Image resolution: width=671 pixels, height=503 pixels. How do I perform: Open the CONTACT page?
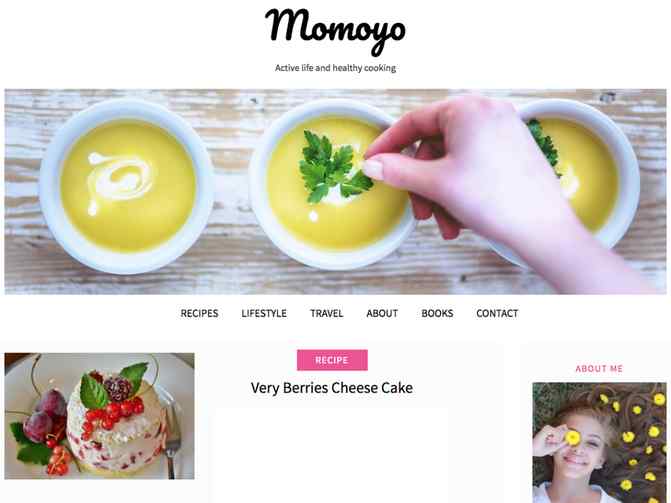click(497, 313)
